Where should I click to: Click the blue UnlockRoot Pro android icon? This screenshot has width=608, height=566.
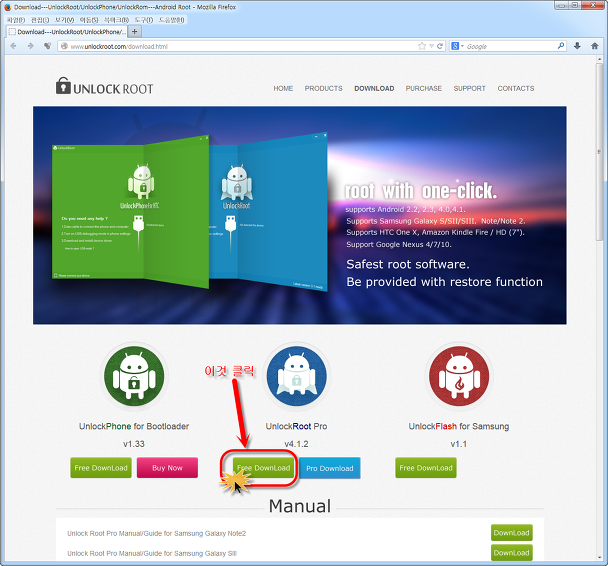[x=297, y=376]
